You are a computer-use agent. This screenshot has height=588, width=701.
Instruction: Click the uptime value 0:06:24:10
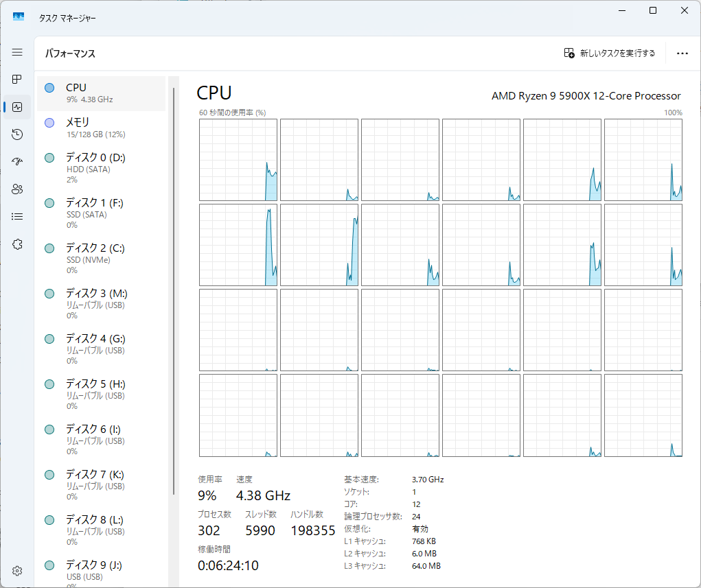(228, 565)
